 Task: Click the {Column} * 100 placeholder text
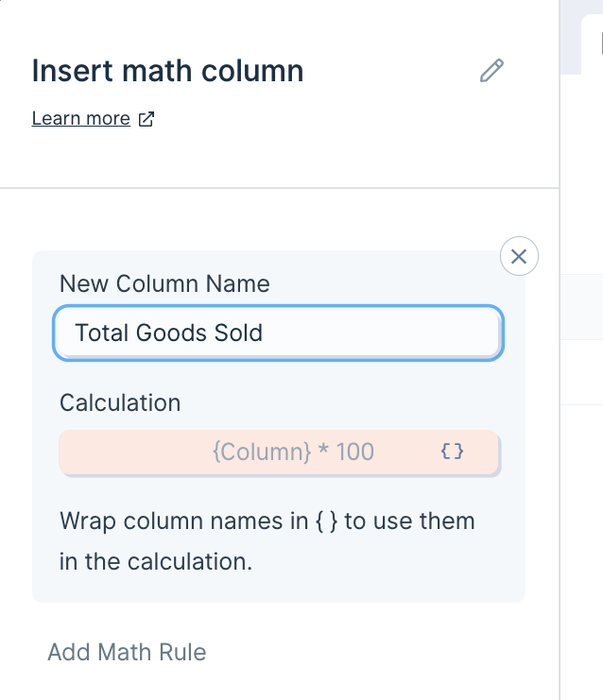[x=293, y=452]
